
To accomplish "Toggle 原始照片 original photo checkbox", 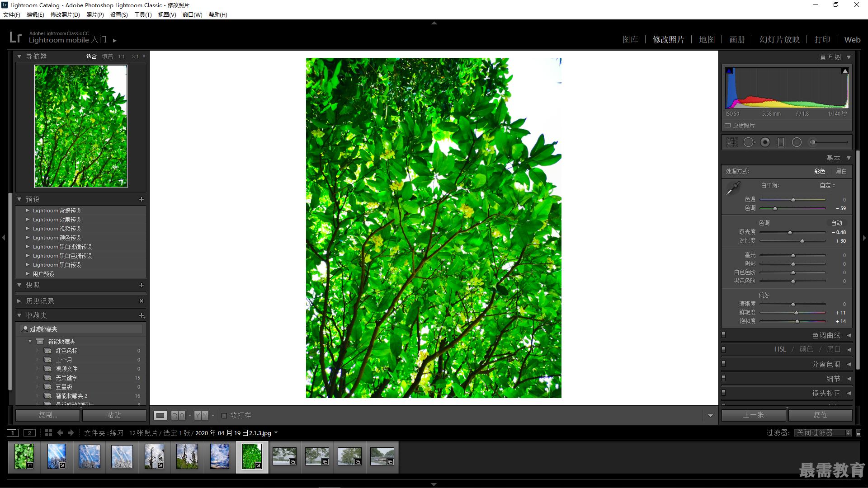I will click(728, 126).
